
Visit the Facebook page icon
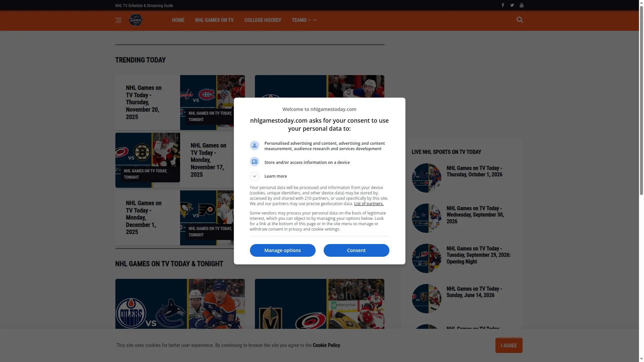coord(503,5)
